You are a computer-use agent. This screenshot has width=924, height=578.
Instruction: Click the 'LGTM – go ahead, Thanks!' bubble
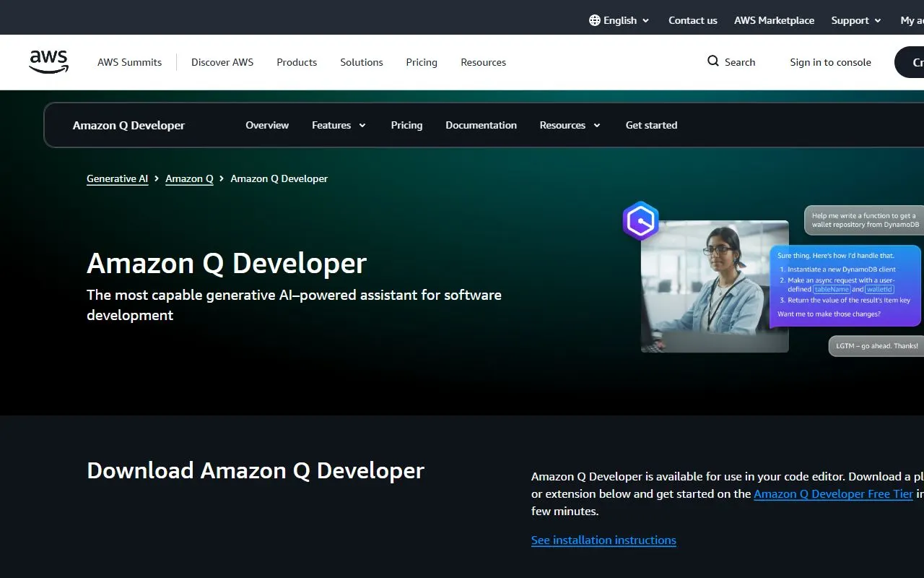pos(876,346)
